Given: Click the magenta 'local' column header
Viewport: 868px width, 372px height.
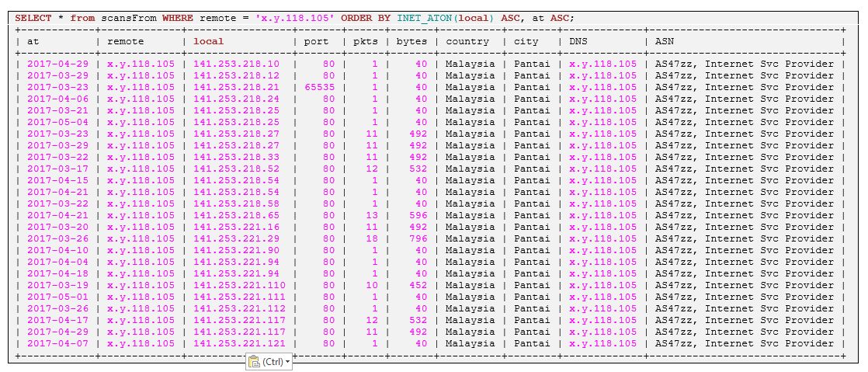Looking at the screenshot, I should [x=209, y=41].
